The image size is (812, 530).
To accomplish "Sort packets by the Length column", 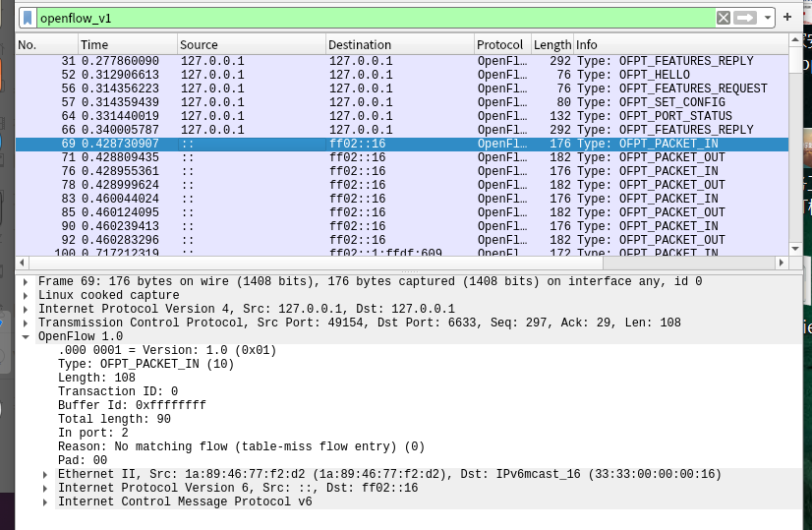I will [x=552, y=45].
